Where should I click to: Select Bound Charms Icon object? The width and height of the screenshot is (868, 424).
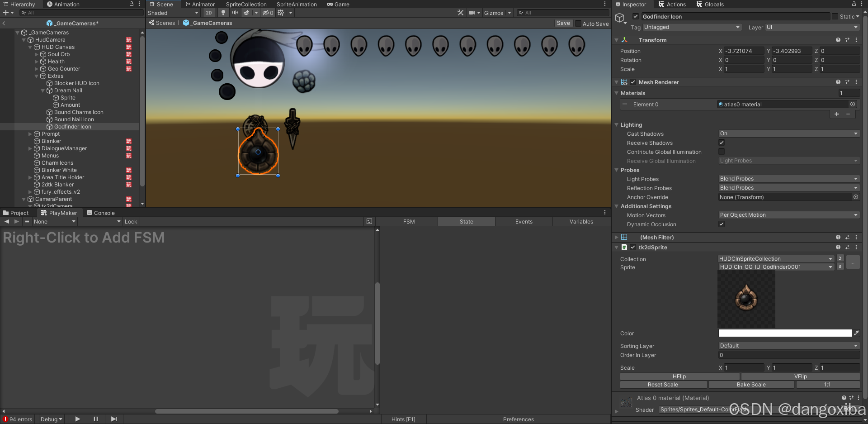point(79,112)
